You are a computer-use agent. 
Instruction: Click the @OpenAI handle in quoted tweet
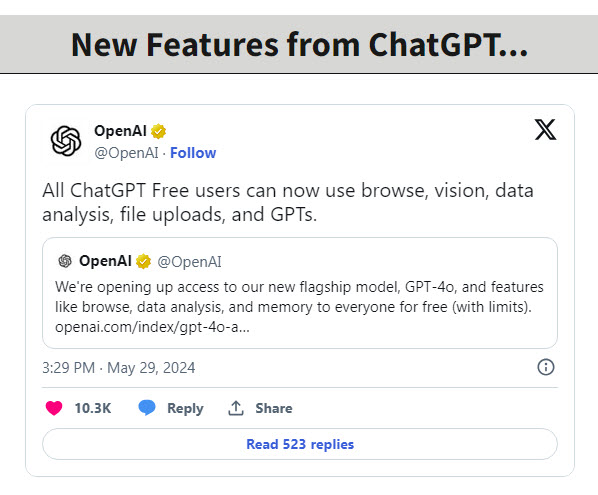pyautogui.click(x=189, y=262)
